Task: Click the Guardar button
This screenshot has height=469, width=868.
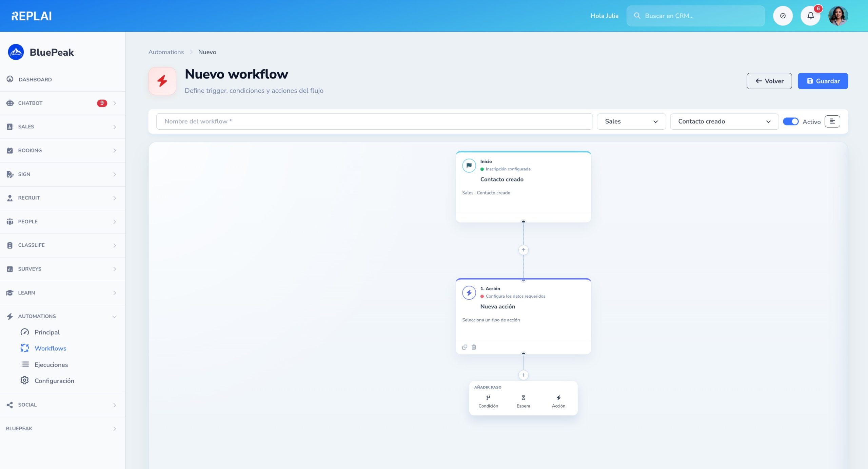Action: (823, 81)
